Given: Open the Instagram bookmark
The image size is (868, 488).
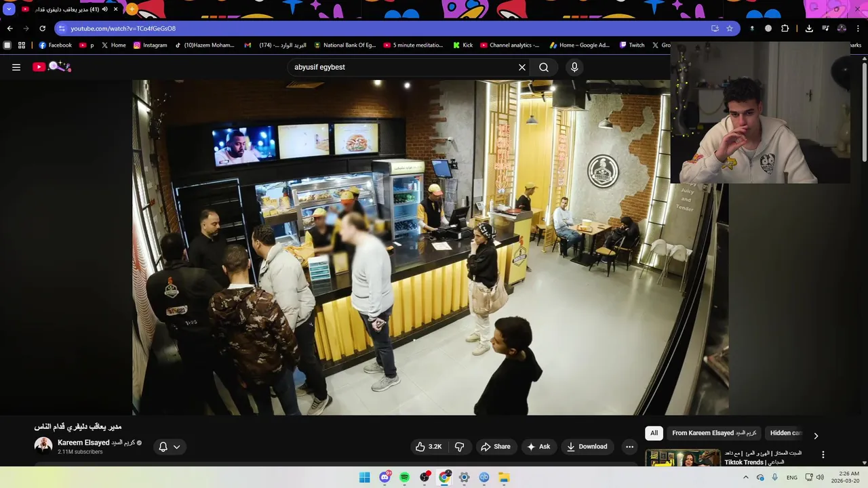Looking at the screenshot, I should pyautogui.click(x=150, y=45).
